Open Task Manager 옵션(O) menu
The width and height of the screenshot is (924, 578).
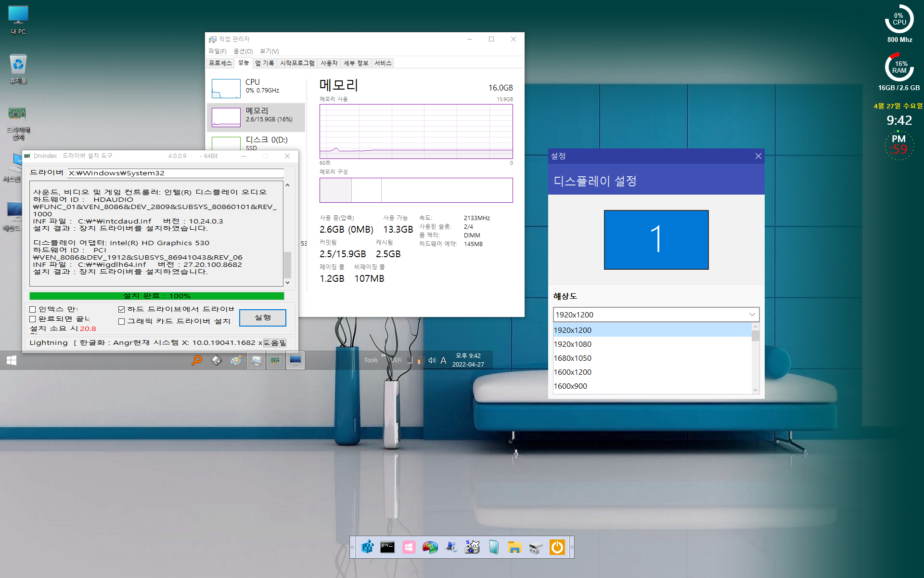(243, 51)
